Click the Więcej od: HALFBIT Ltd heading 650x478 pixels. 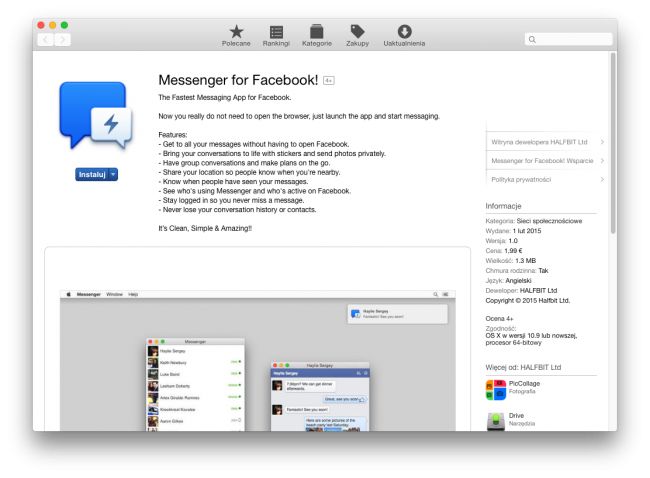tap(523, 367)
